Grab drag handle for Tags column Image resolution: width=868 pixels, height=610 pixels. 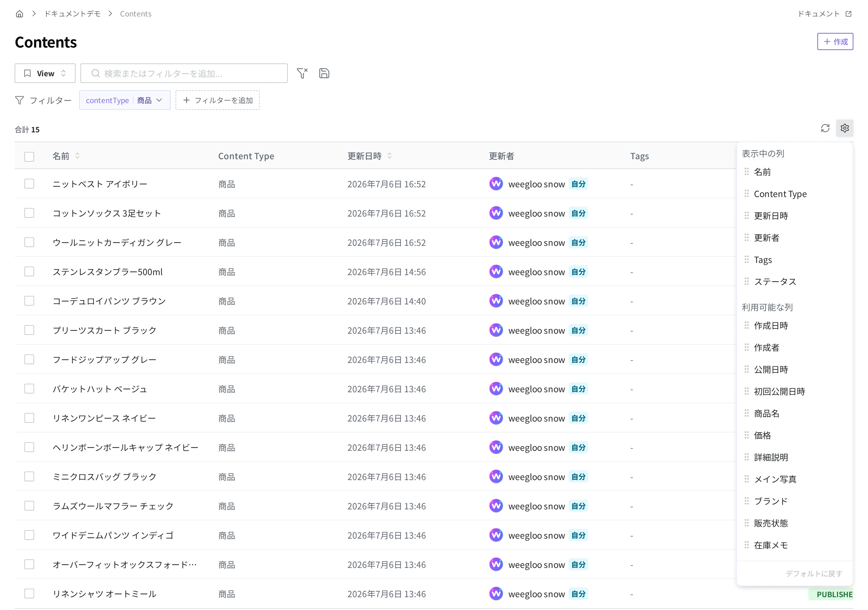click(746, 260)
